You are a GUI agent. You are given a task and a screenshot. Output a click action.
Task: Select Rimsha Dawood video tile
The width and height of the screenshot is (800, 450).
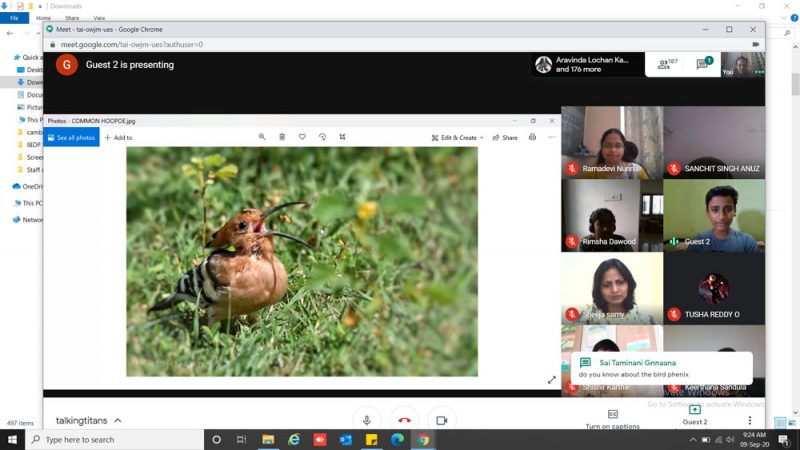tap(612, 215)
